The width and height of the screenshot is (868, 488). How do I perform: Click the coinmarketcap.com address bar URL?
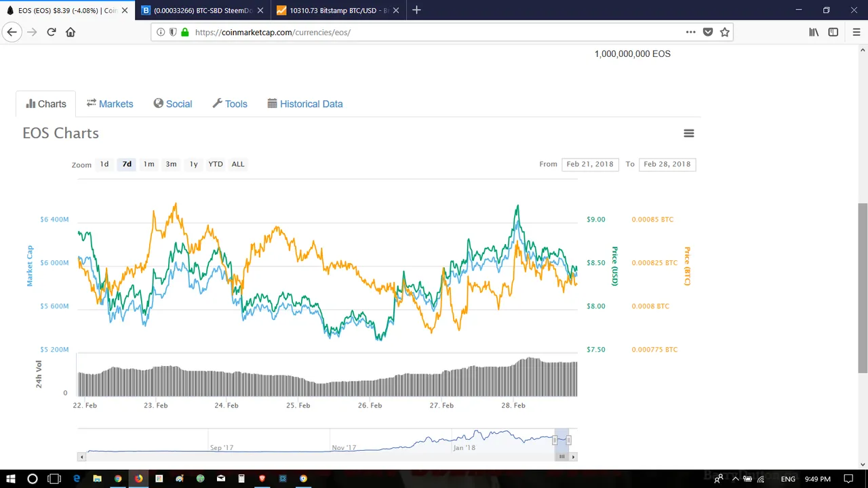coord(273,32)
